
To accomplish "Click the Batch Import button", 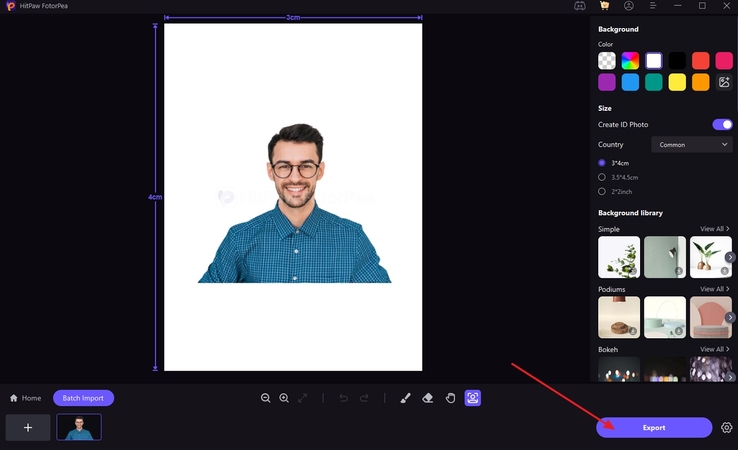I will click(83, 398).
